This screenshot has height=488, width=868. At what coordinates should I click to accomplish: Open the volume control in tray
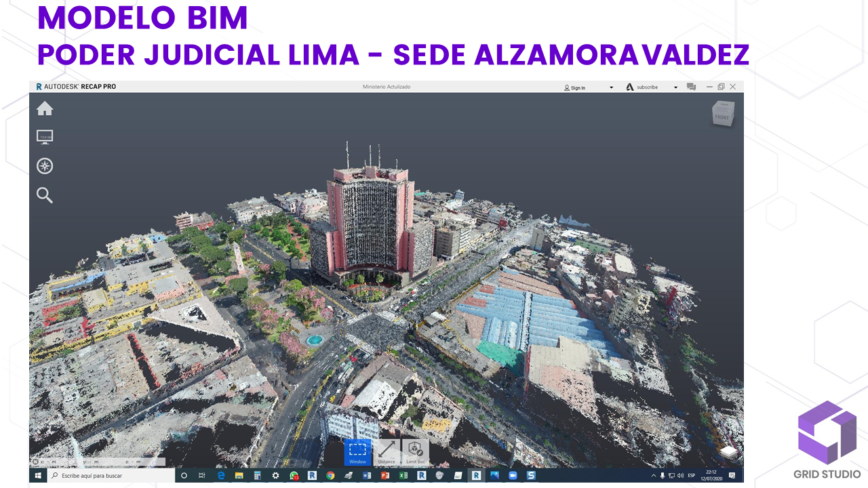[680, 476]
